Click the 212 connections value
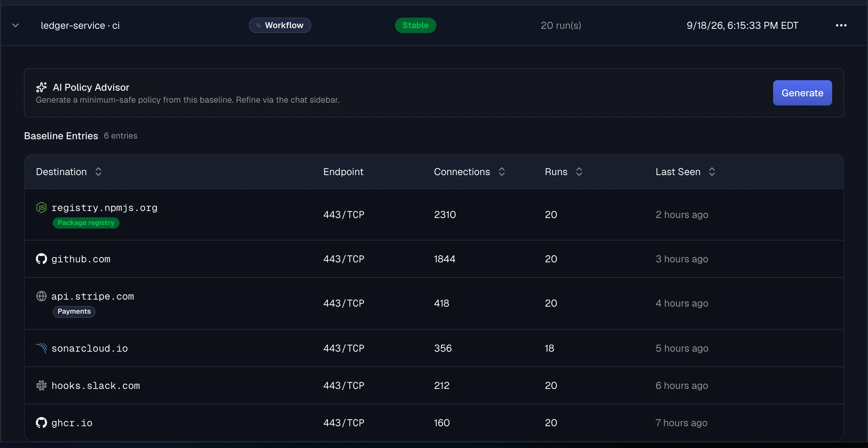The width and height of the screenshot is (868, 448). point(442,385)
